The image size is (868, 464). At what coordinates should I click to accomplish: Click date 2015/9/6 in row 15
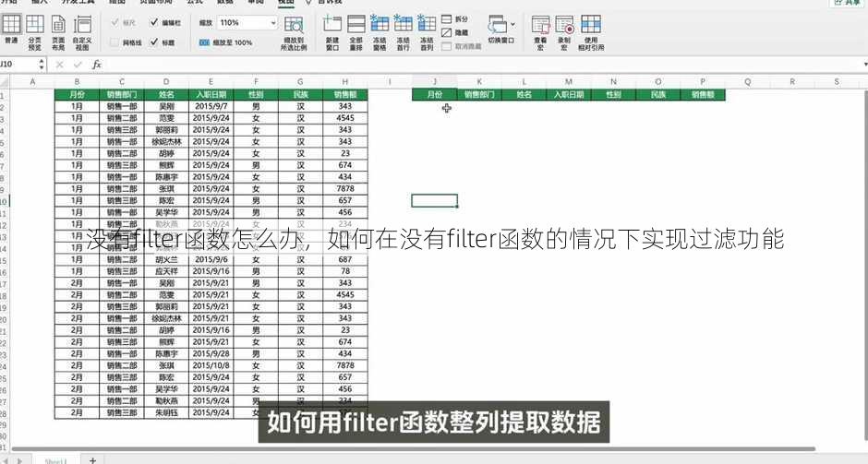click(211, 259)
